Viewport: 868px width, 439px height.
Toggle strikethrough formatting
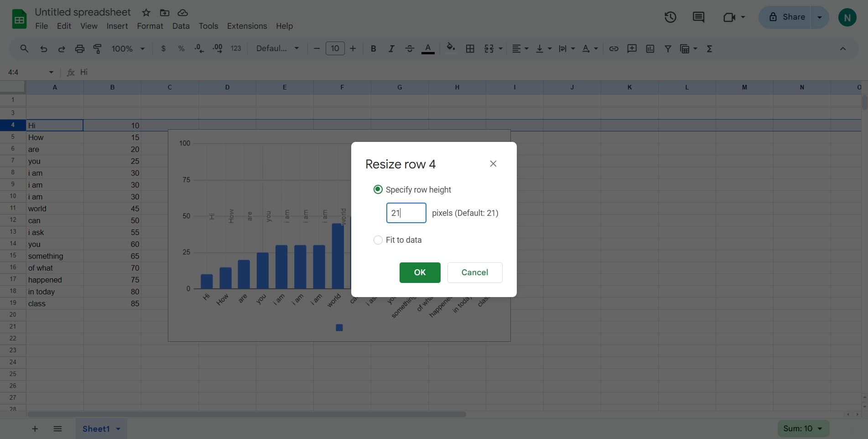pyautogui.click(x=410, y=49)
